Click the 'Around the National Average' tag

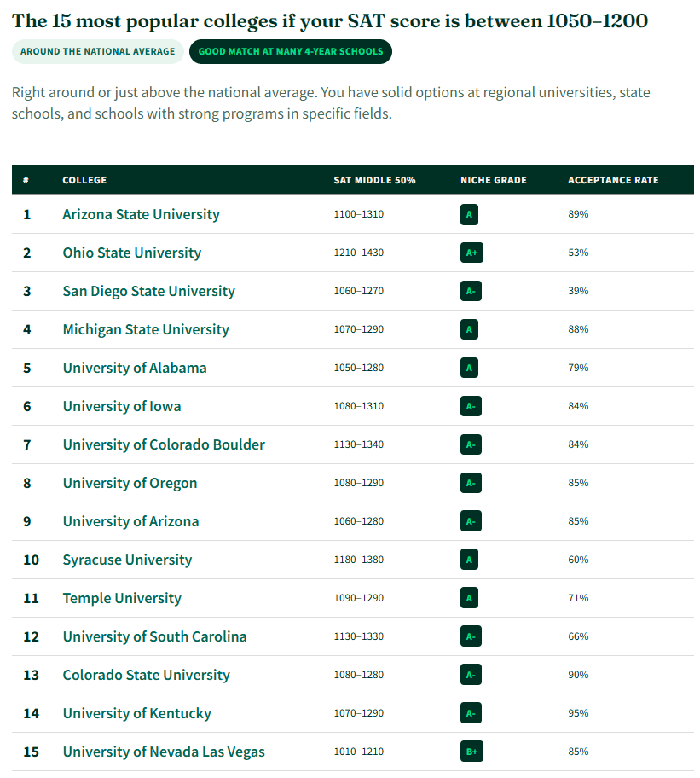tap(98, 51)
